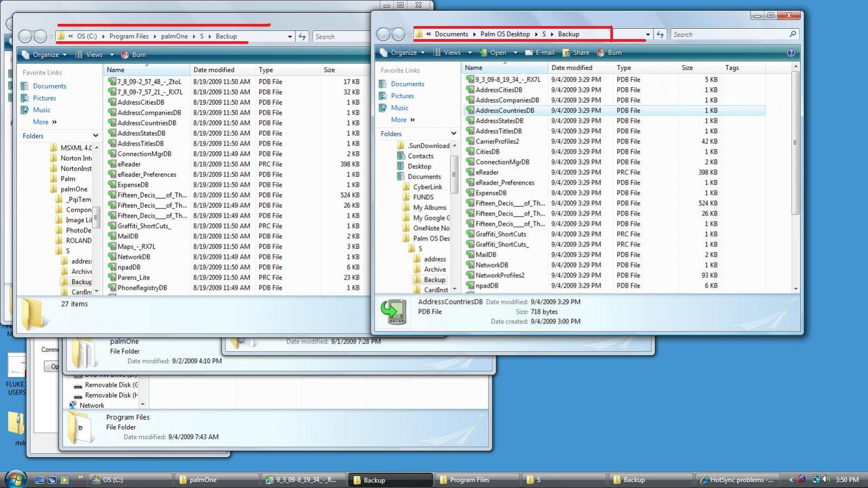This screenshot has height=488, width=868.
Task: Click the volume icon in system tray
Action: [826, 479]
